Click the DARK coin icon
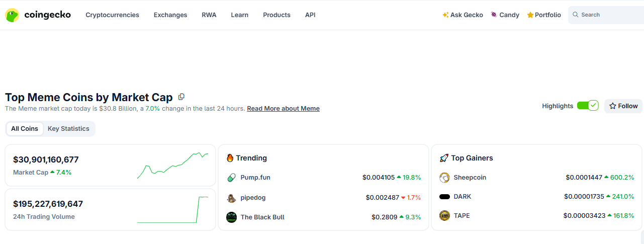This screenshot has height=244, width=644. point(444,197)
